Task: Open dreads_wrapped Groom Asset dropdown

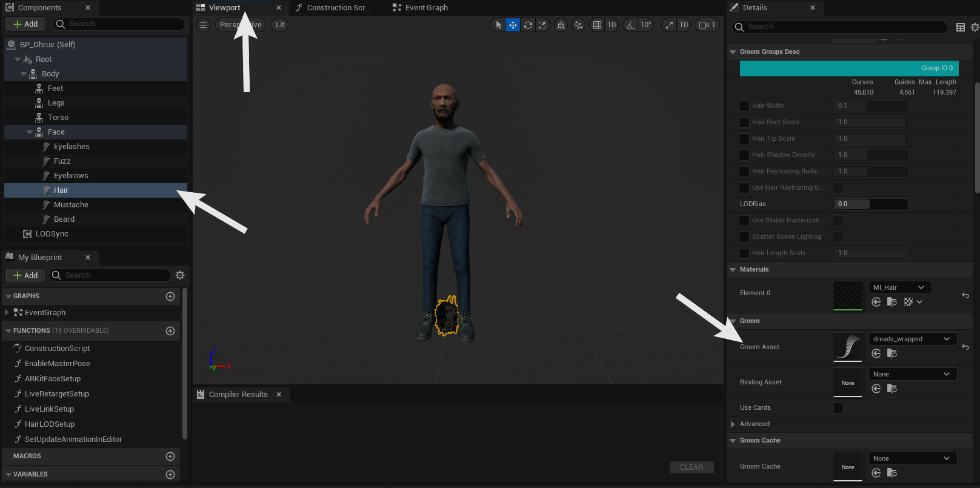Action: [x=913, y=339]
